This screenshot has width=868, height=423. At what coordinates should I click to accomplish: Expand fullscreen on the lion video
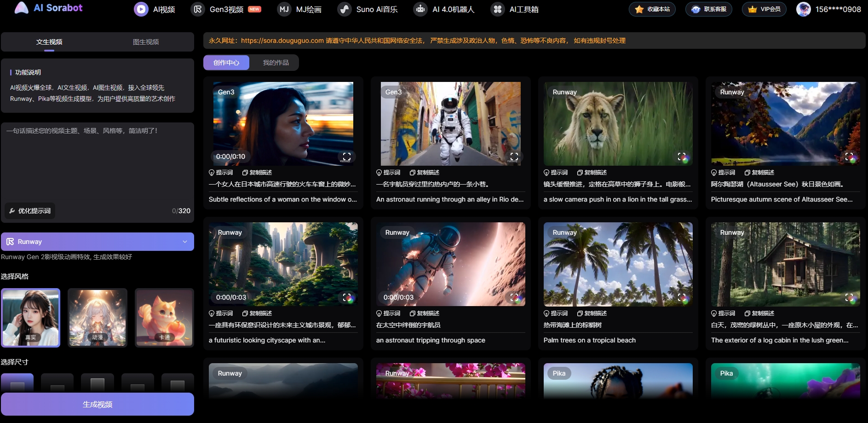pyautogui.click(x=682, y=156)
